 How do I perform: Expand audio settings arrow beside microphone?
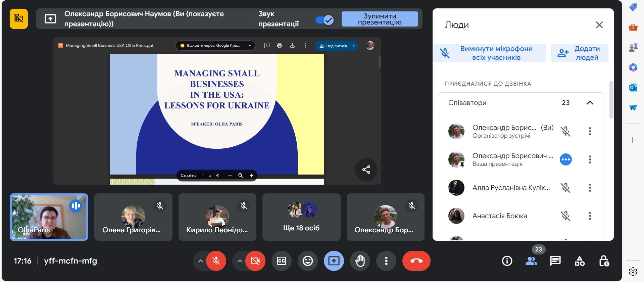(x=200, y=261)
